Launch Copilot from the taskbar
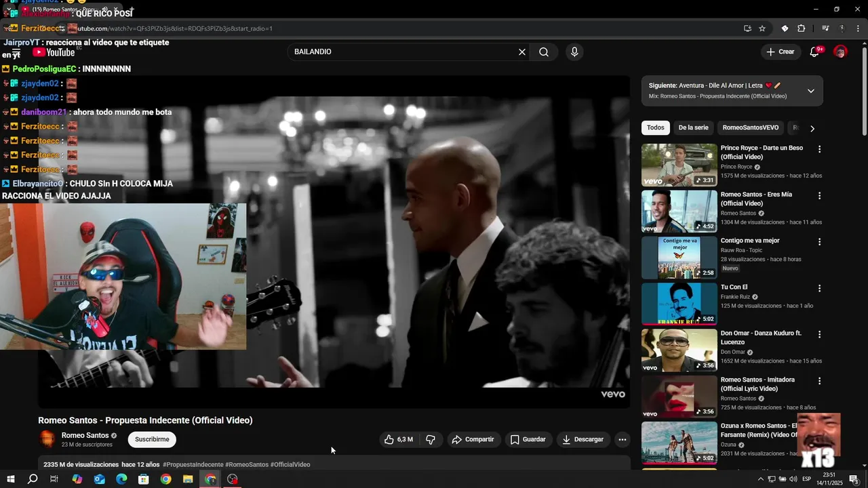The width and height of the screenshot is (868, 488). 77,479
